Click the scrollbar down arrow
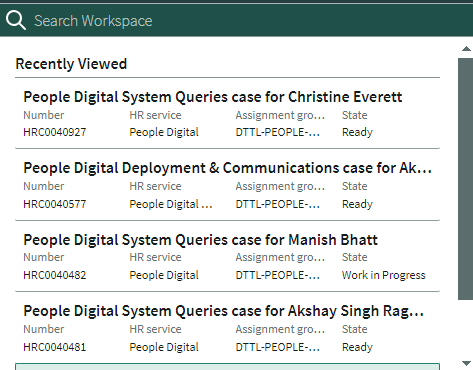Screen dimensions: 473x370 (466, 363)
